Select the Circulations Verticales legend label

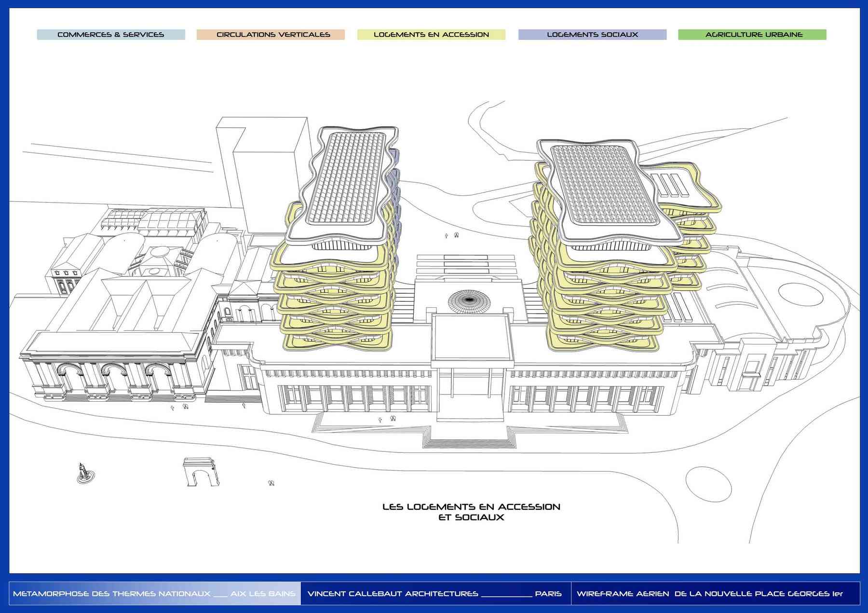(x=273, y=35)
